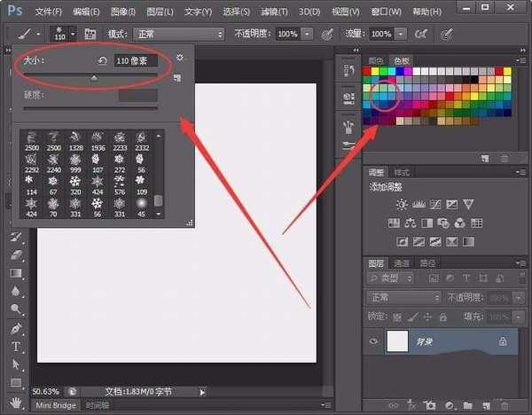This screenshot has width=532, height=415.
Task: Click the brush panel gear settings icon
Action: 180,58
